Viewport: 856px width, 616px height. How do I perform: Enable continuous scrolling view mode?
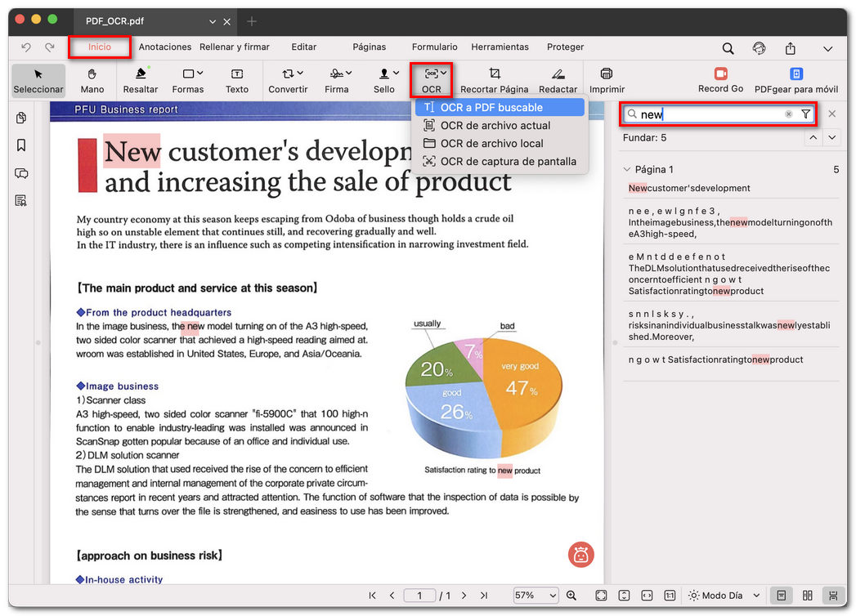(833, 596)
